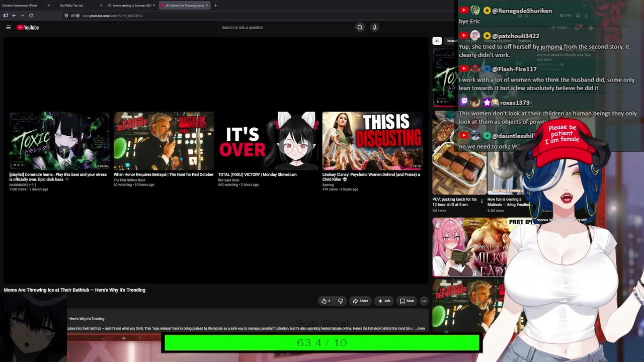The height and width of the screenshot is (362, 644).
Task: Open the pink-haired anime sidebar thumbnail
Action: (469, 247)
